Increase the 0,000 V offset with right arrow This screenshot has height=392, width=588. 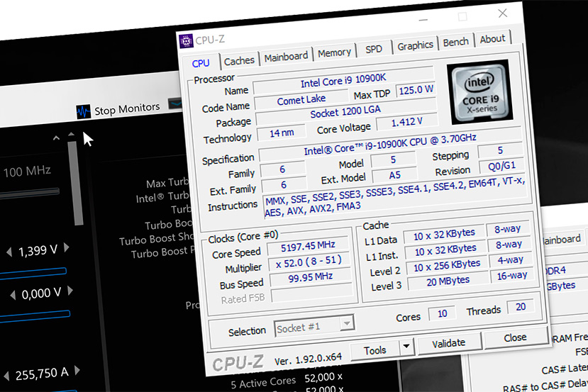[x=67, y=292]
